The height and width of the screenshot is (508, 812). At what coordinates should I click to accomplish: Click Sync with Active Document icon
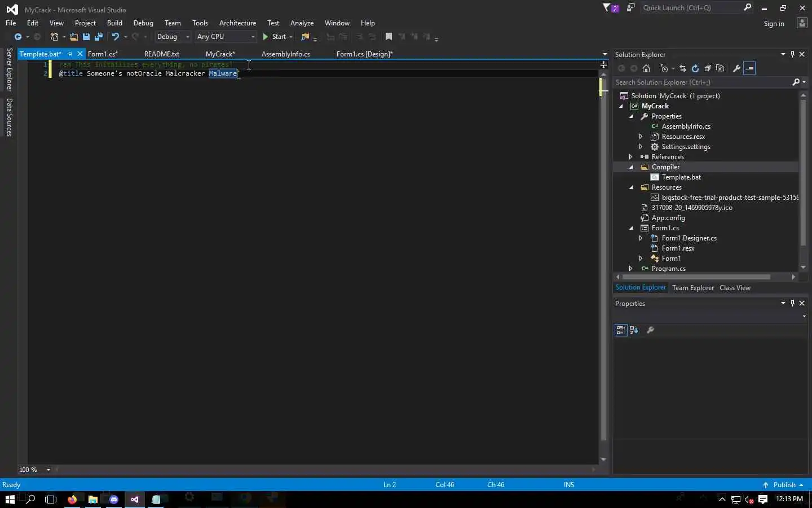(683, 68)
